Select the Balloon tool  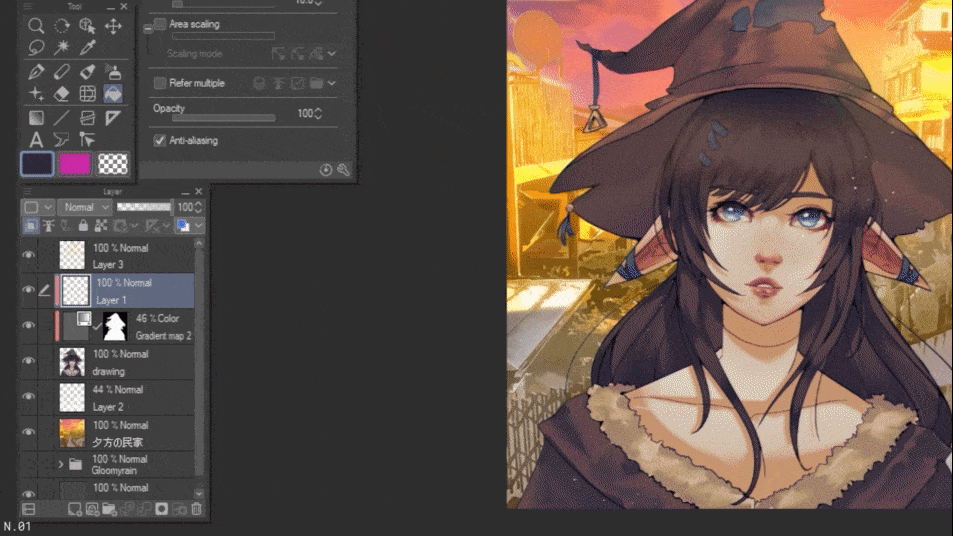61,140
